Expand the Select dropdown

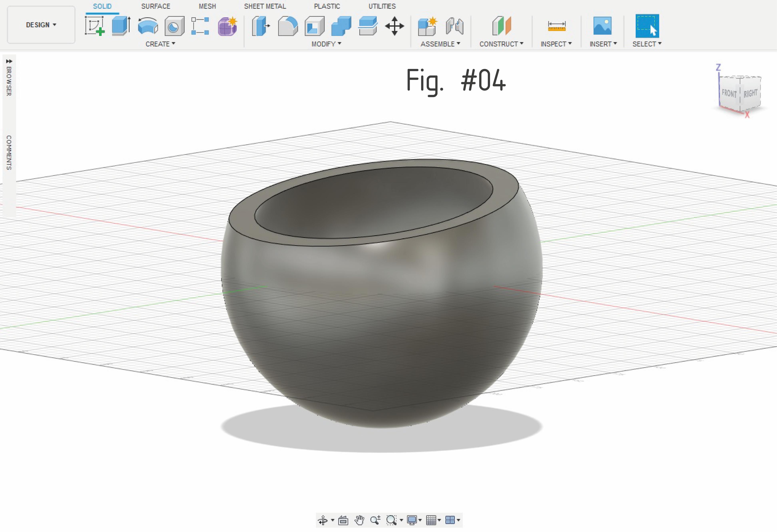(646, 44)
